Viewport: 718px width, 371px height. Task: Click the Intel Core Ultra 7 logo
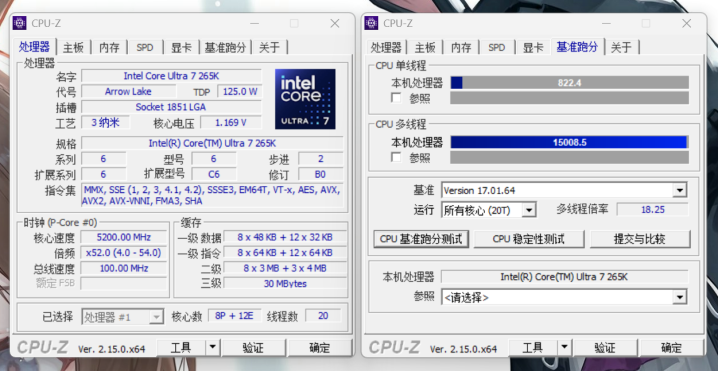click(305, 99)
